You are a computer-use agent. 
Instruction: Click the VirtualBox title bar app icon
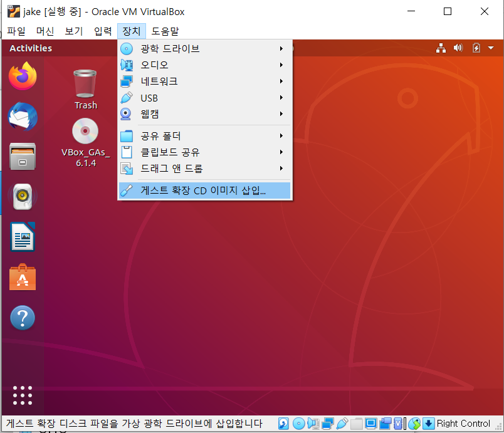[x=14, y=11]
